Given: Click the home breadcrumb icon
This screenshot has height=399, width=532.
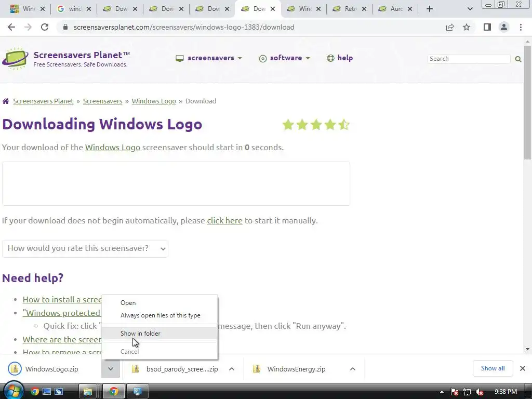Looking at the screenshot, I should coord(6,101).
